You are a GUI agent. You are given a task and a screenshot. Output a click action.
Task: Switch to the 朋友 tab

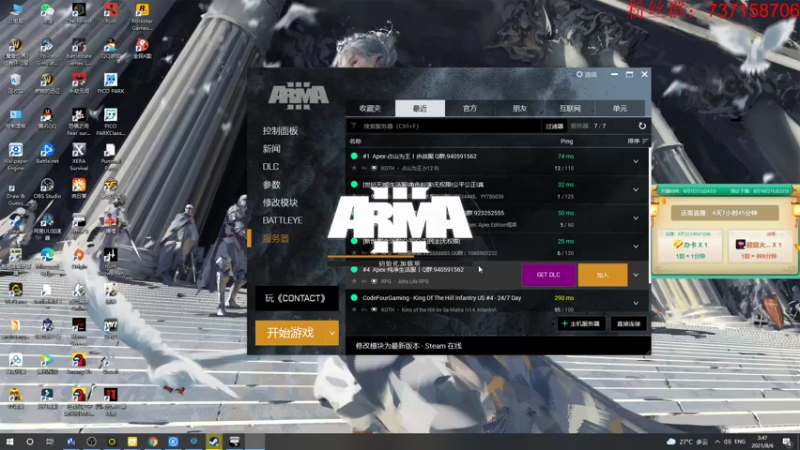pyautogui.click(x=519, y=108)
